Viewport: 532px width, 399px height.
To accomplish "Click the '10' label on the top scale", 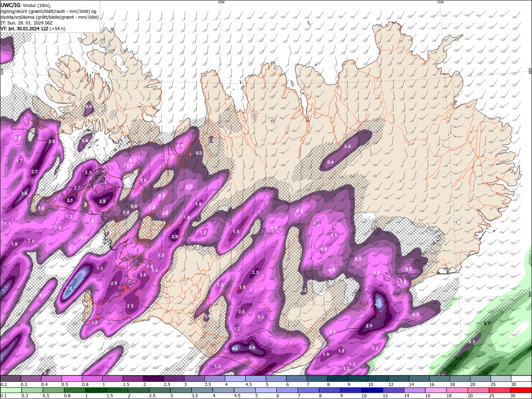I will pyautogui.click(x=371, y=384).
